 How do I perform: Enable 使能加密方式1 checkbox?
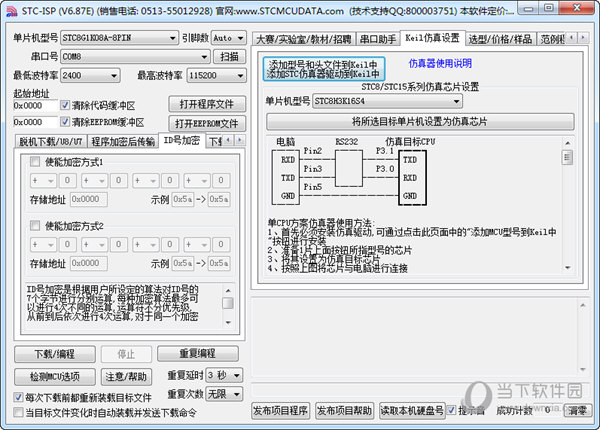click(37, 161)
